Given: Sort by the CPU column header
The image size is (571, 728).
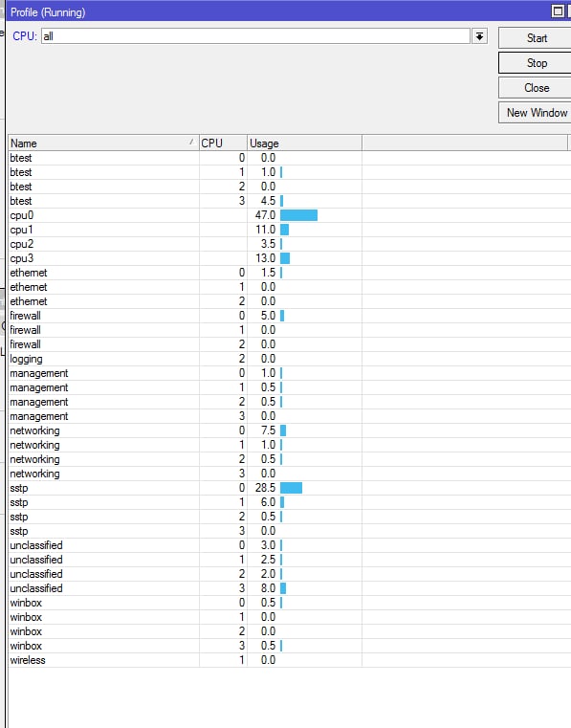Looking at the screenshot, I should click(x=223, y=143).
